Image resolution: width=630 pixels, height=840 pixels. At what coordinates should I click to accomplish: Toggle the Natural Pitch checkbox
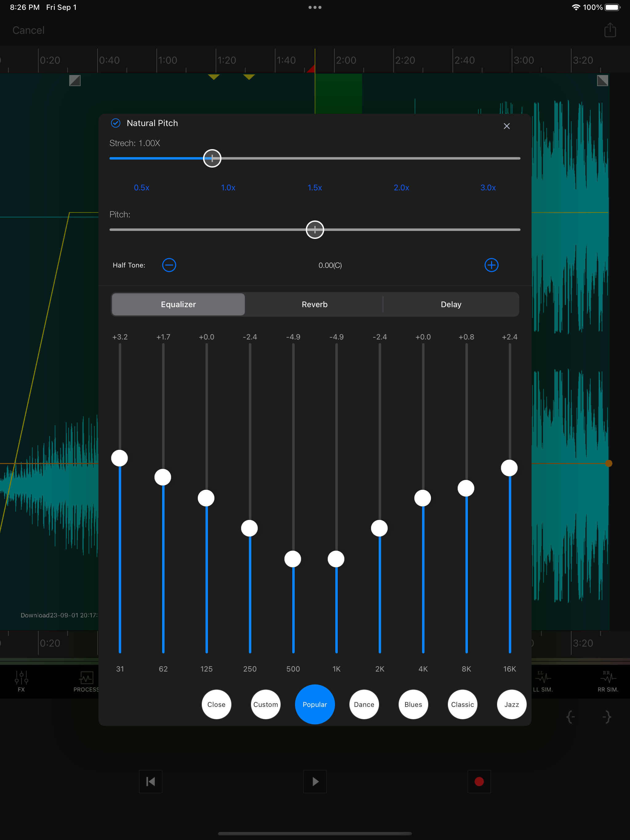click(116, 123)
